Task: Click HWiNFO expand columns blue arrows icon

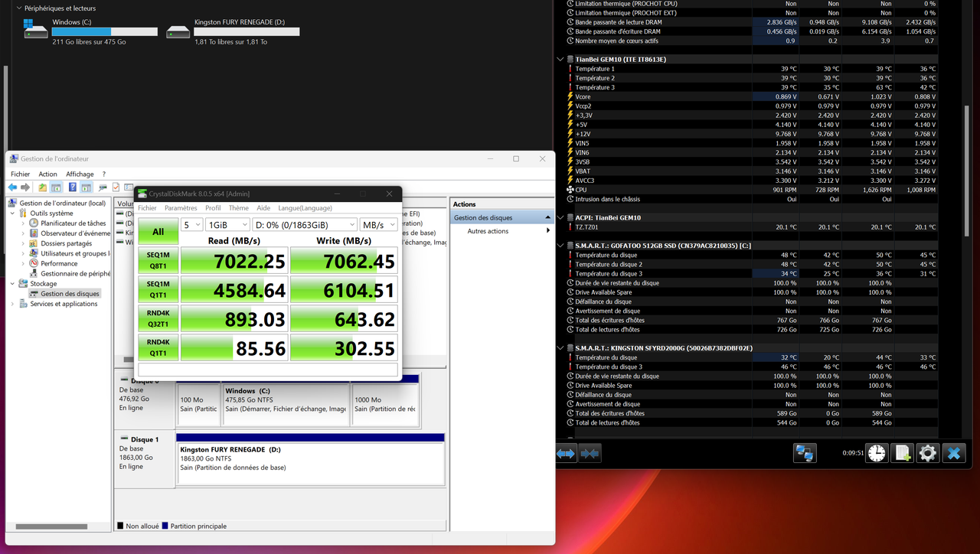Action: tap(566, 453)
